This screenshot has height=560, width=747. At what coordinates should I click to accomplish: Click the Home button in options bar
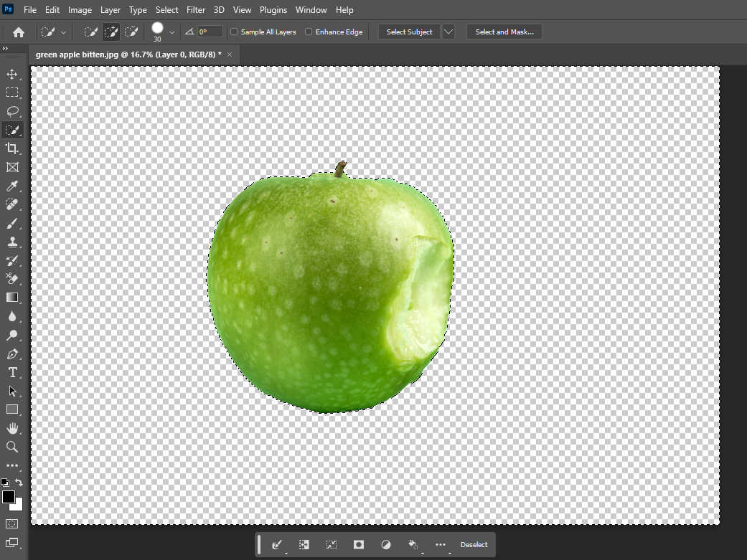(x=19, y=32)
